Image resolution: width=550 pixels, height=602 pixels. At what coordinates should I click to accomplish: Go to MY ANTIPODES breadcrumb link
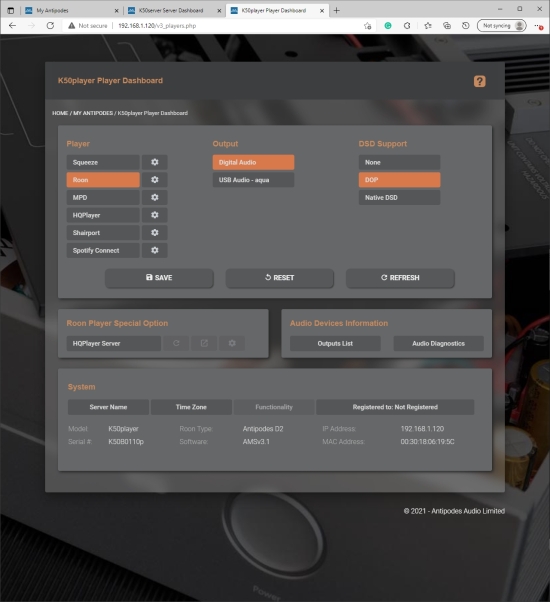click(93, 113)
